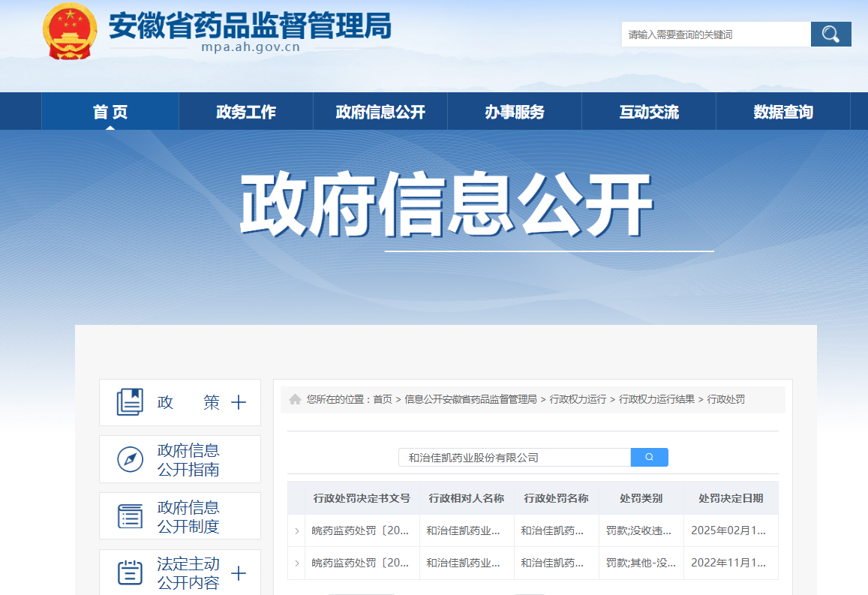Click the blue search button beside company name

649,457
